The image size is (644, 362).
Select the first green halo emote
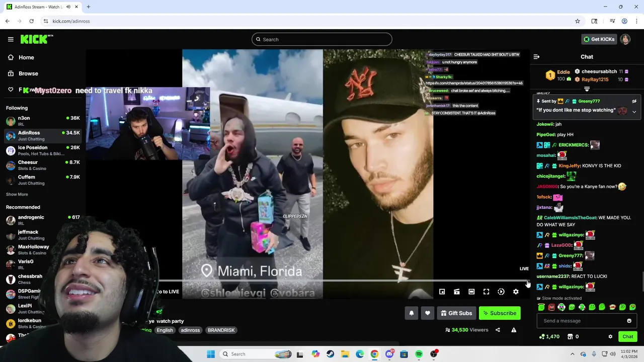click(541, 307)
